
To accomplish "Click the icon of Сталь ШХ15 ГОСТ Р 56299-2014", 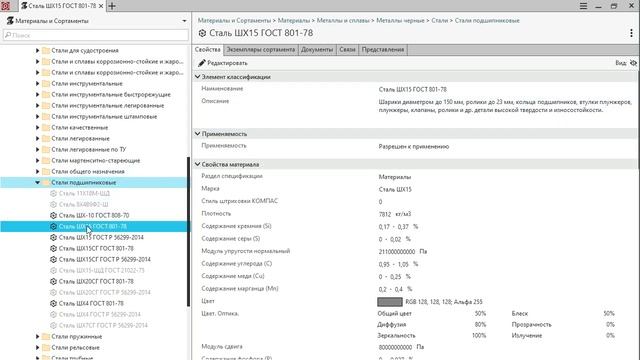I will click(53, 237).
